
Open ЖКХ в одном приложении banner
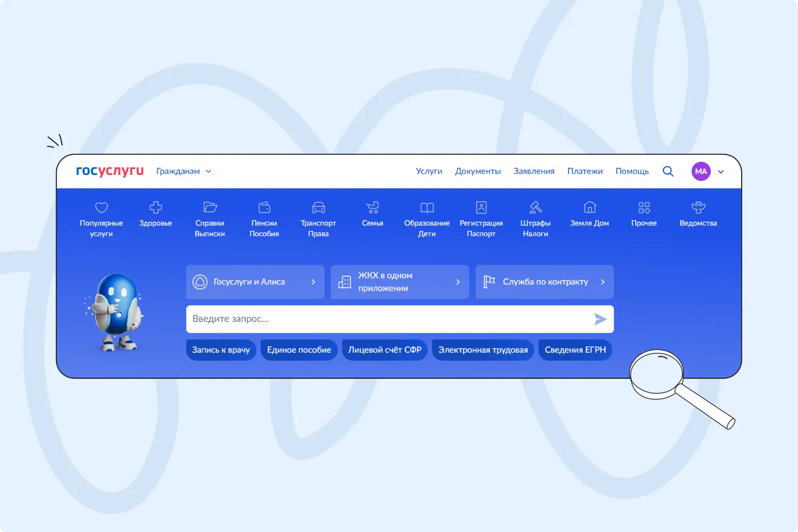400,282
